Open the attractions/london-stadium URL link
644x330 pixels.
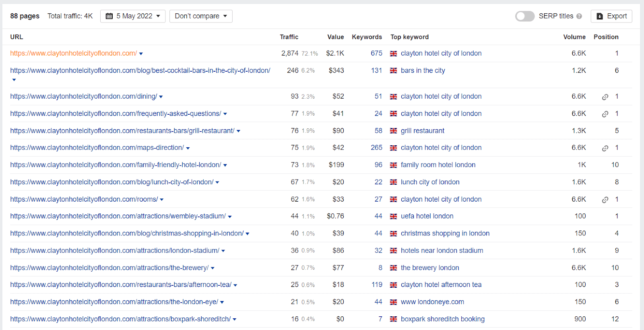click(115, 250)
